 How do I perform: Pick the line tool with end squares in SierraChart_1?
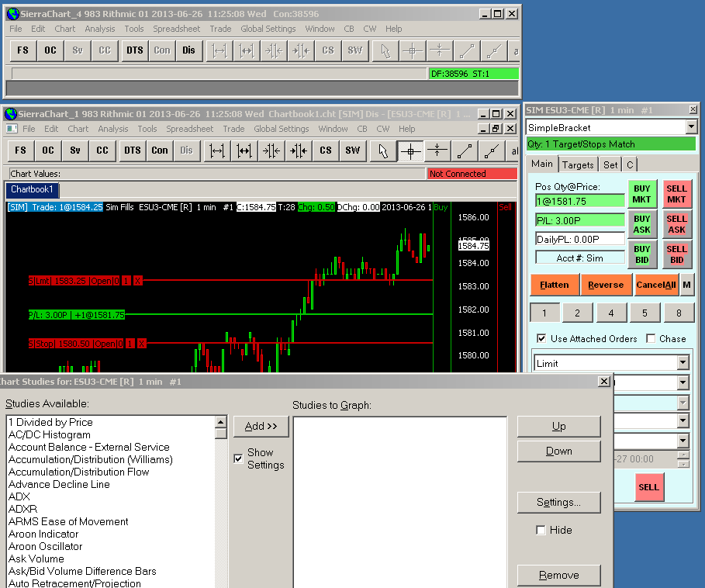coord(464,150)
